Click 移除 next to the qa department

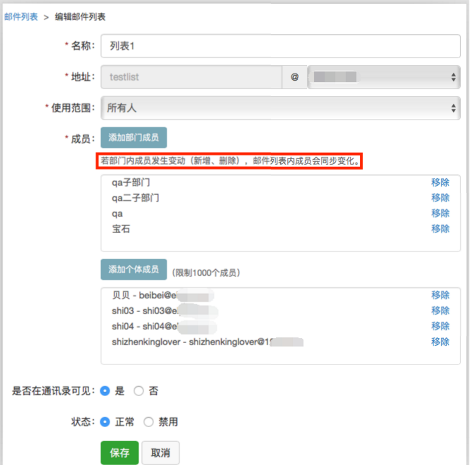coord(440,213)
